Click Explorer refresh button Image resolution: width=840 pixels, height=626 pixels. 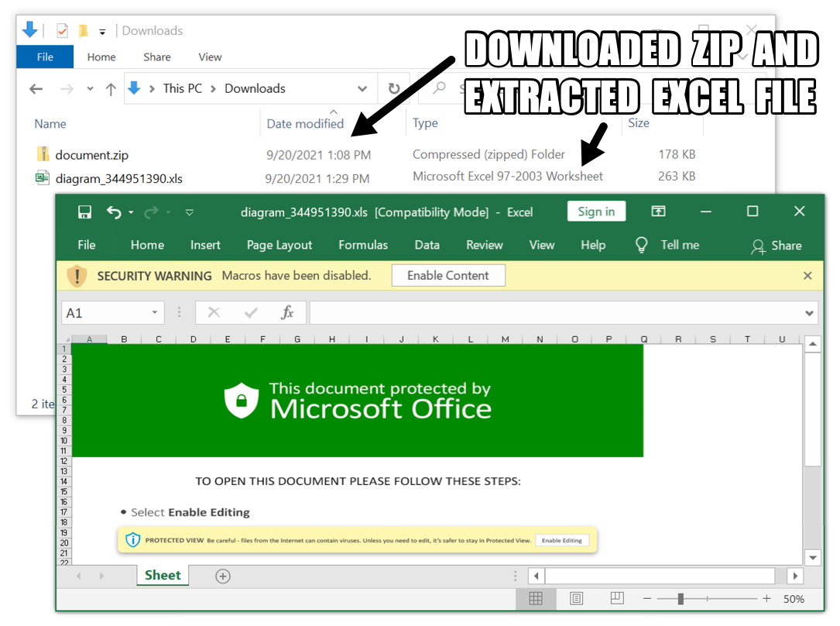394,88
